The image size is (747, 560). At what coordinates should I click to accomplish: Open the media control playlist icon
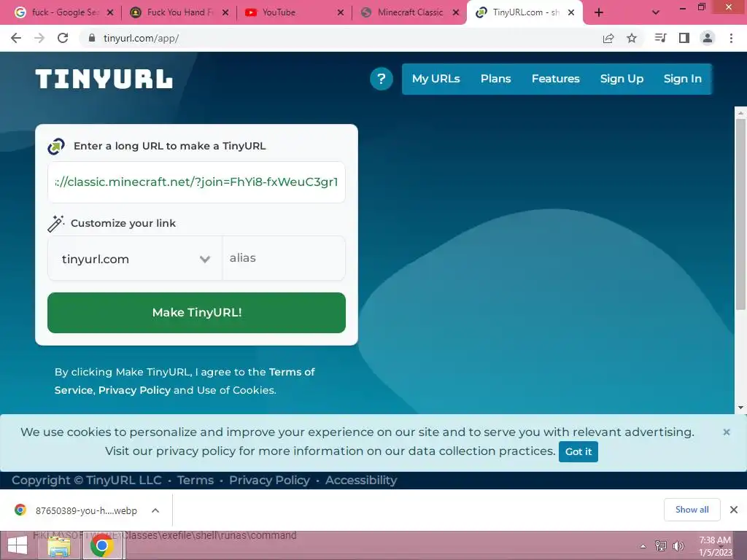click(660, 38)
